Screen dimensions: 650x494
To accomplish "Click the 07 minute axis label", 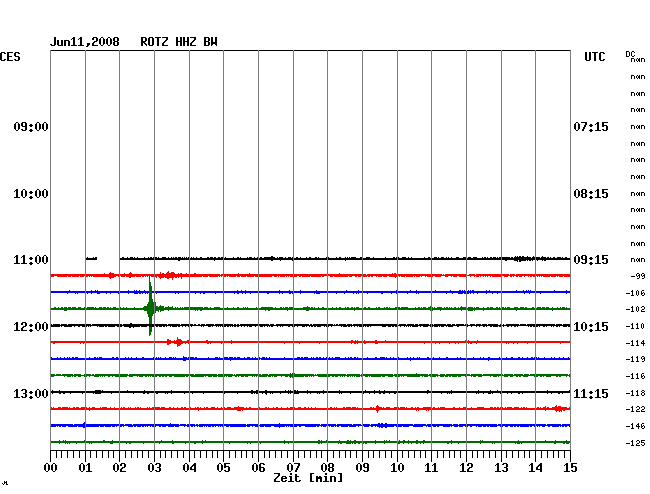I will [x=293, y=468].
